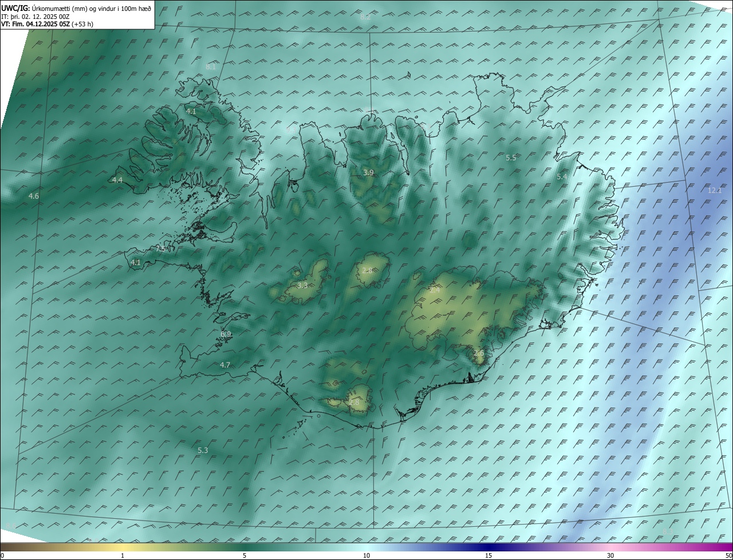This screenshot has height=560, width=733.
Task: Click the legend tick labeled 10
Action: coord(366,556)
